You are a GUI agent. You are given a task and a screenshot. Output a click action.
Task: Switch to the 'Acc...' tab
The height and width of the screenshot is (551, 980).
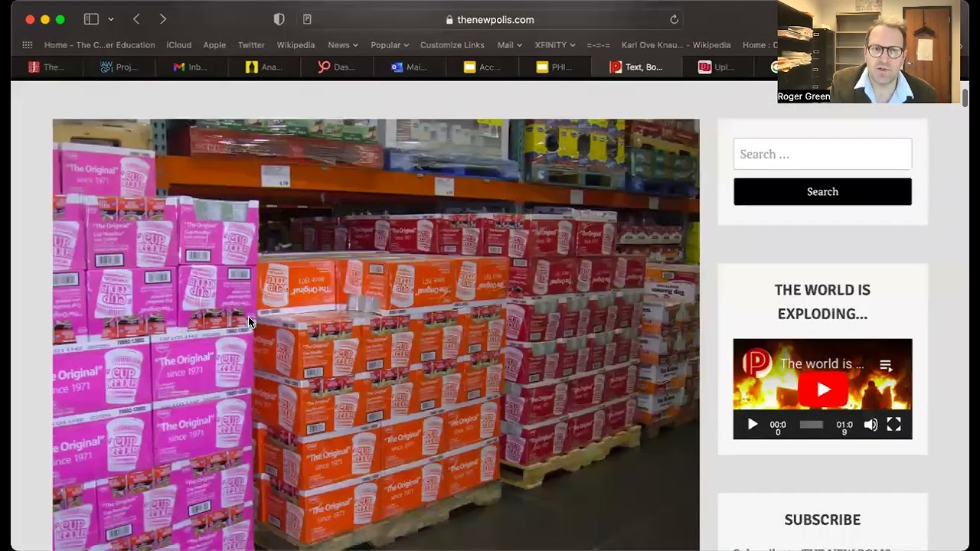[x=482, y=67]
